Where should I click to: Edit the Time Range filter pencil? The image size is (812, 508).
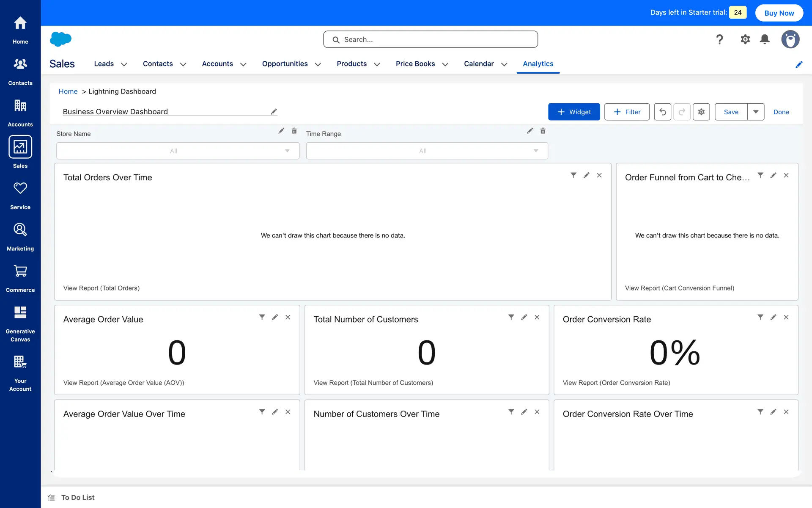coord(530,131)
